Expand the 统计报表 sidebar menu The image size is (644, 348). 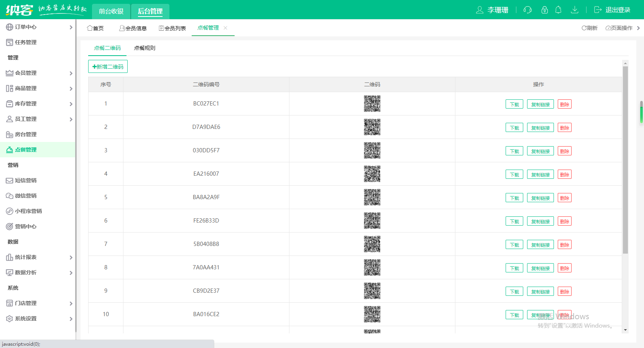38,257
